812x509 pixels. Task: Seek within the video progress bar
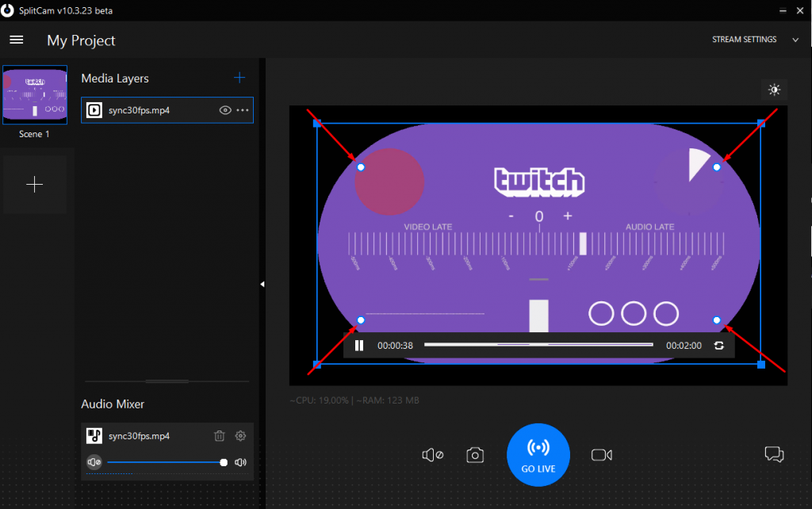538,344
